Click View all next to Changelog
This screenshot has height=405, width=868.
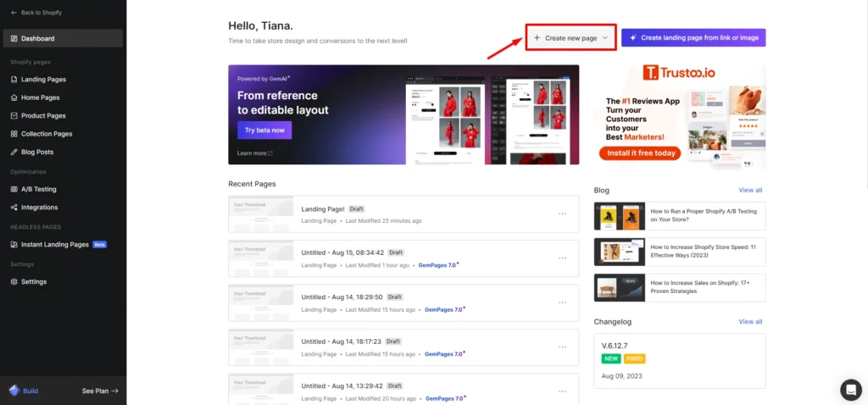click(x=750, y=321)
